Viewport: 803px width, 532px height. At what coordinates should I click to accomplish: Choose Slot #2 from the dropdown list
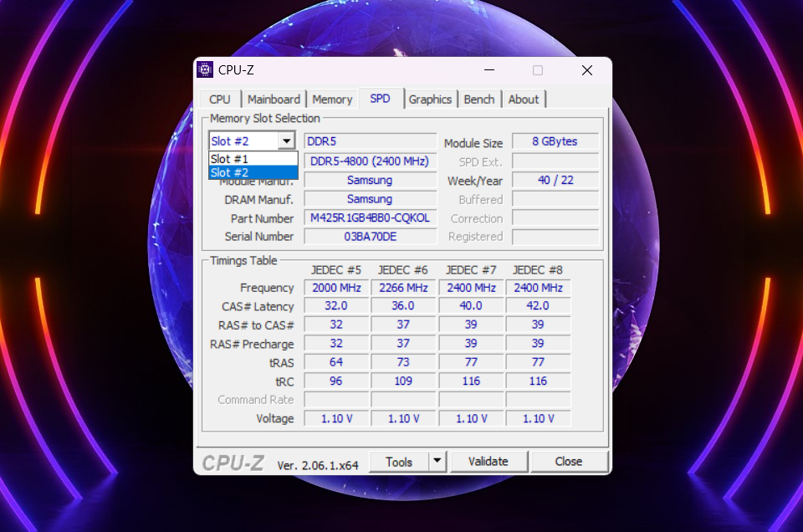point(253,172)
